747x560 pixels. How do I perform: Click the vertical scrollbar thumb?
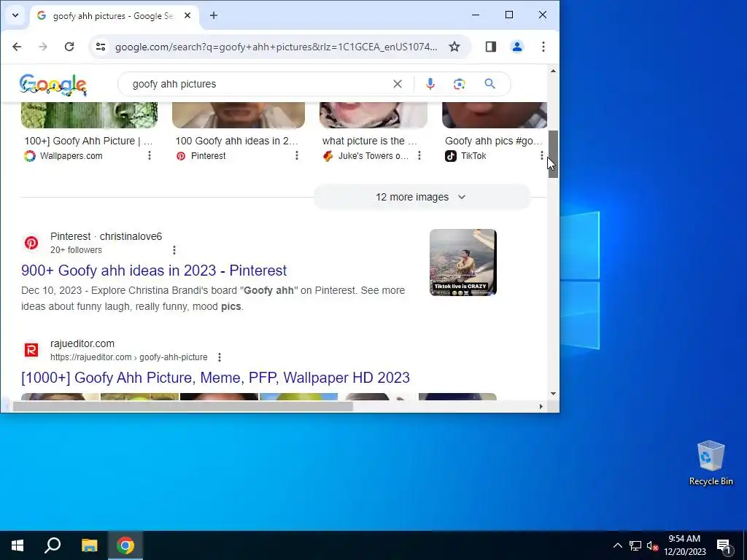(553, 154)
